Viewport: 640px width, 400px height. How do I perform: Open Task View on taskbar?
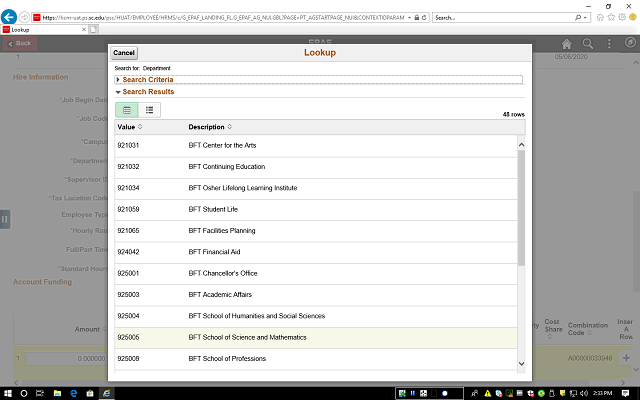tap(40, 393)
